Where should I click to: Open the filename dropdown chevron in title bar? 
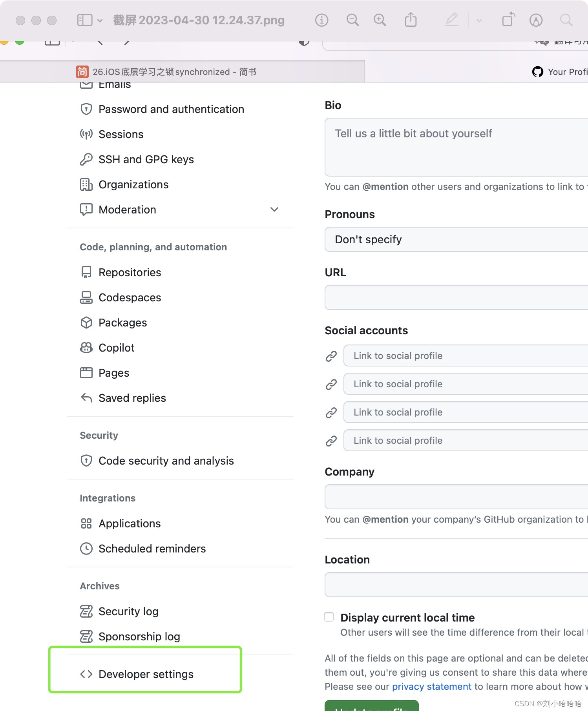pyautogui.click(x=100, y=20)
